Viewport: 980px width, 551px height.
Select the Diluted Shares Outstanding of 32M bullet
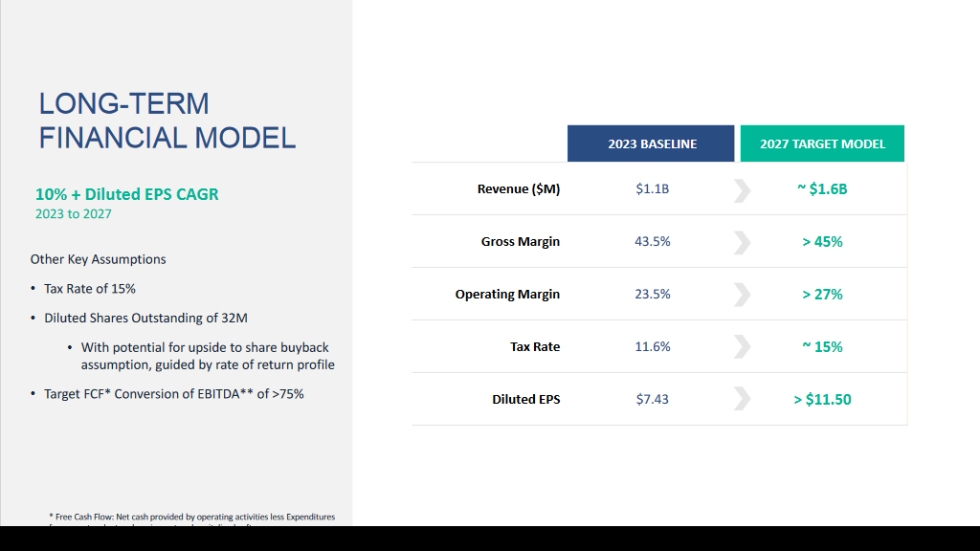tap(145, 318)
